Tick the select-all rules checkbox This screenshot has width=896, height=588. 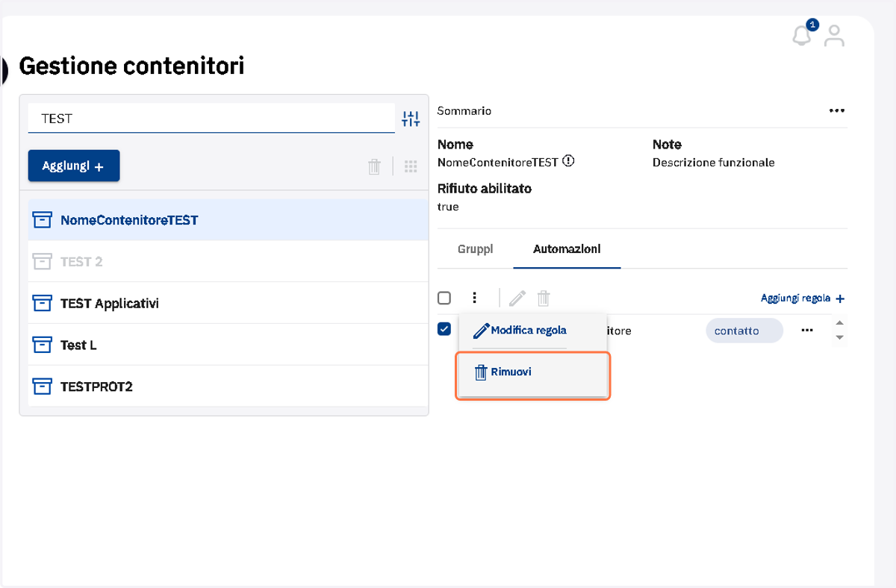click(x=444, y=298)
